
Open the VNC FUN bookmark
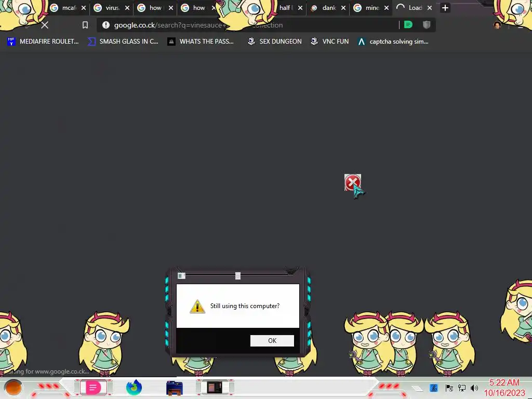pyautogui.click(x=329, y=42)
